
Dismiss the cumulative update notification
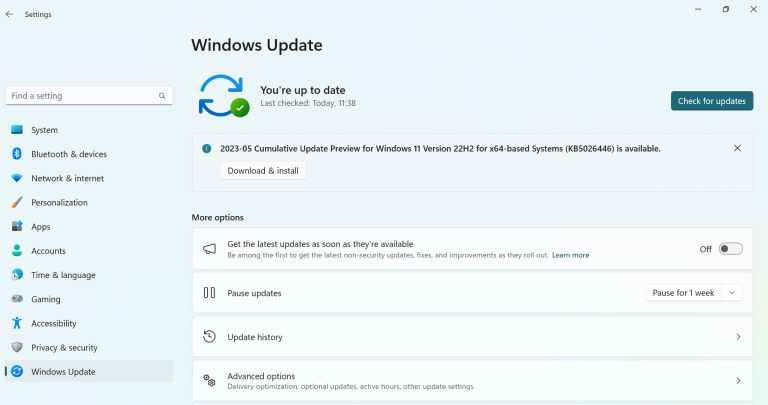[x=737, y=148]
